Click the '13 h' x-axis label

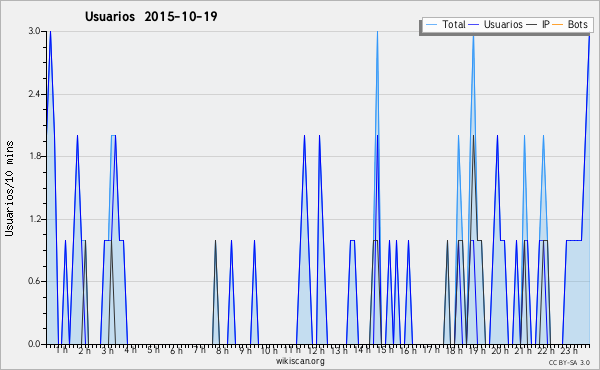tap(339, 350)
